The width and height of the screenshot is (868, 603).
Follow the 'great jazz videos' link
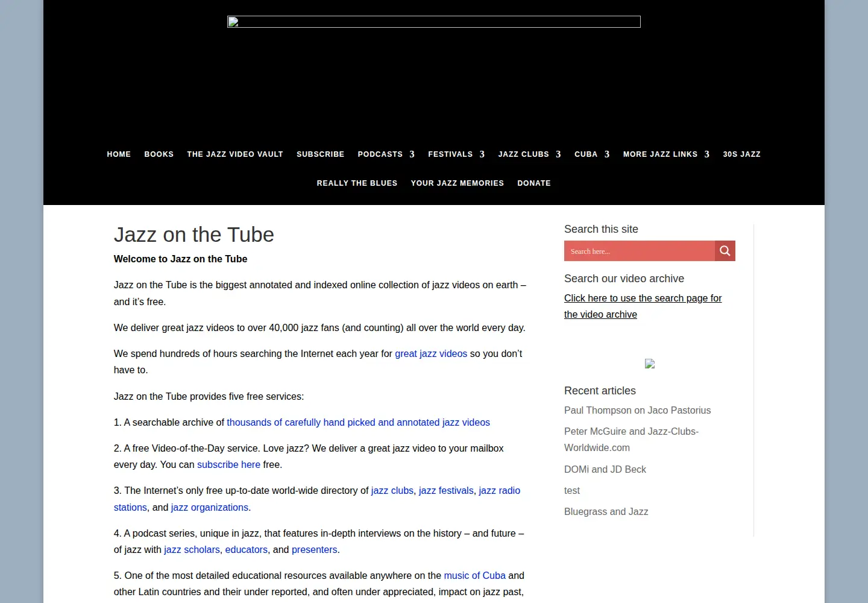(431, 353)
